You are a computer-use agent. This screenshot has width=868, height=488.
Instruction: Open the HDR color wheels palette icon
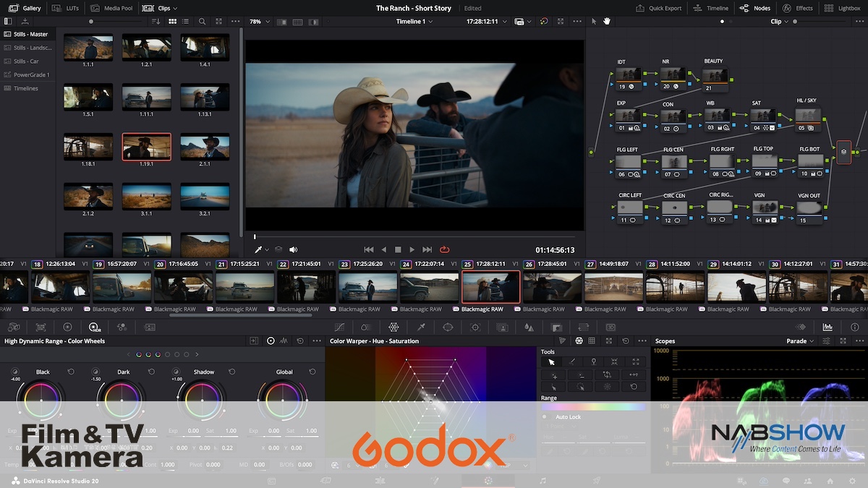click(94, 328)
